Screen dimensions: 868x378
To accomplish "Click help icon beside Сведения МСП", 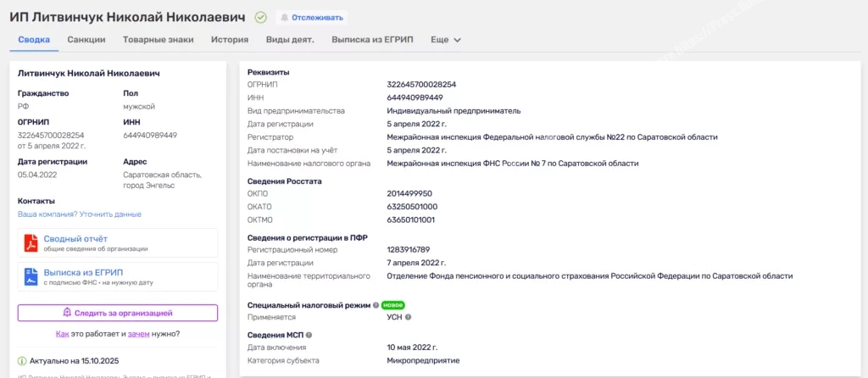I will click(x=309, y=336).
